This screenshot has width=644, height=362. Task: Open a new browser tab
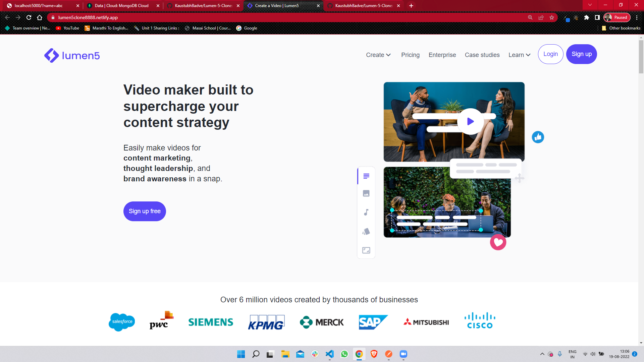(411, 6)
